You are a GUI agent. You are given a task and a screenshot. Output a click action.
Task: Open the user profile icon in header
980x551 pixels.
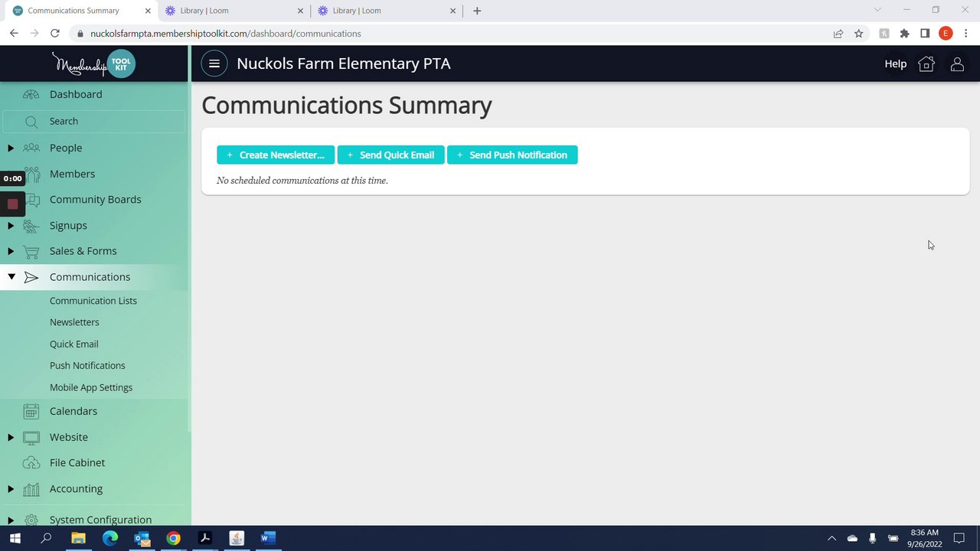(x=957, y=64)
